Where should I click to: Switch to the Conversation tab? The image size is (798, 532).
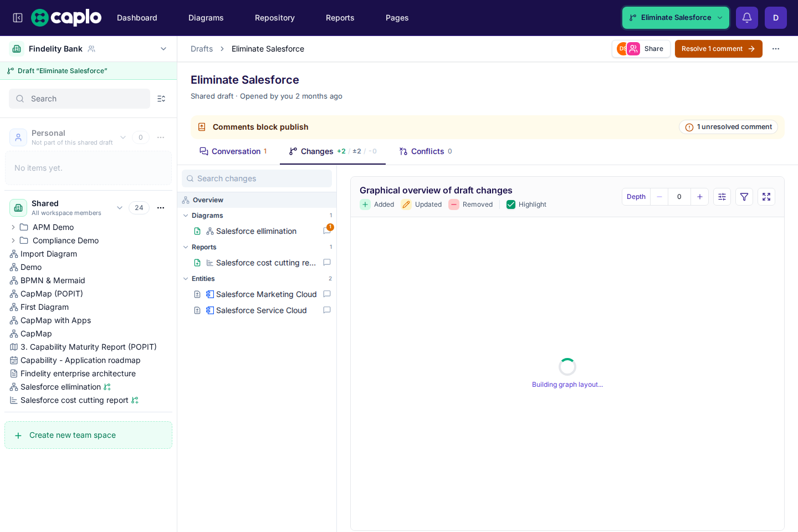(x=233, y=151)
